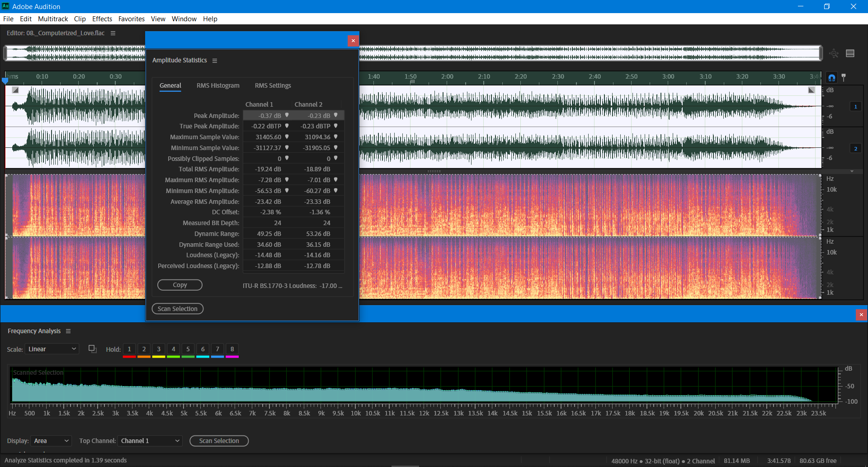Select the zoom tool icon above the editor

[x=834, y=53]
